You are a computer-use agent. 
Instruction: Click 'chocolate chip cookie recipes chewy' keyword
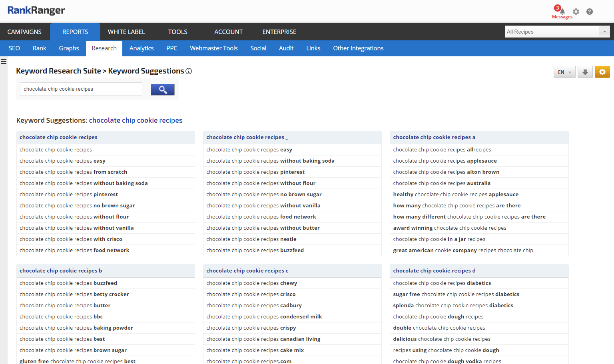click(251, 283)
